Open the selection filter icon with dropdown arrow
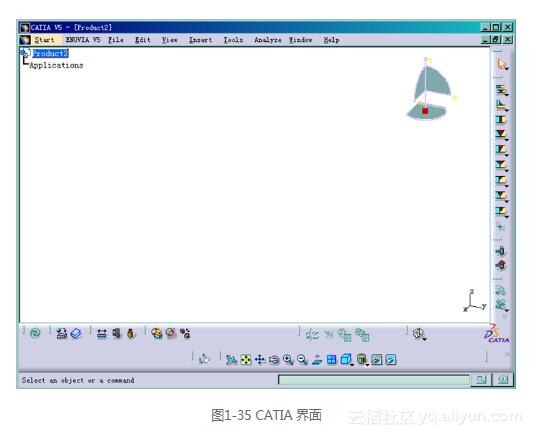This screenshot has height=436, width=533. (x=419, y=334)
